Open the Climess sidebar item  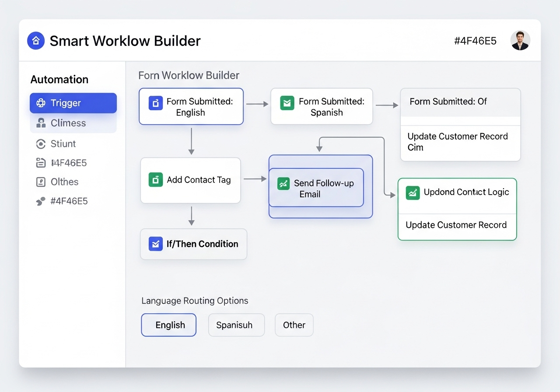pos(73,123)
